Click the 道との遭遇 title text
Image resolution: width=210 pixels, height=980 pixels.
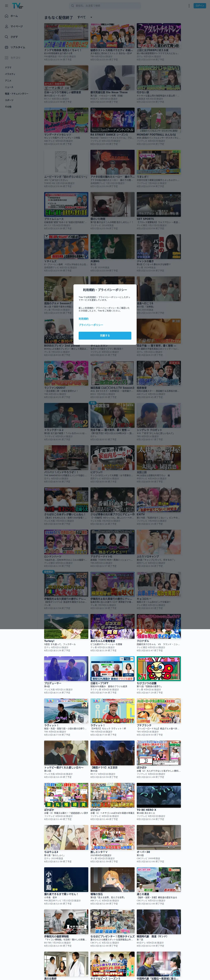point(143,894)
